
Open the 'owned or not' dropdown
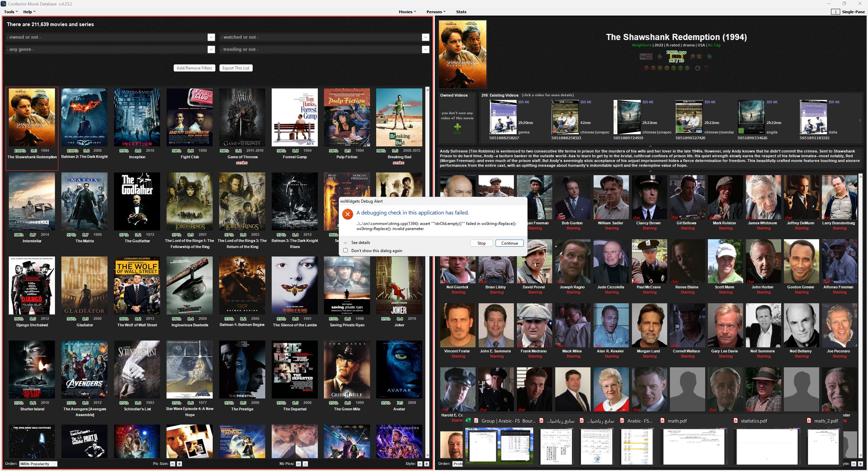click(x=110, y=37)
